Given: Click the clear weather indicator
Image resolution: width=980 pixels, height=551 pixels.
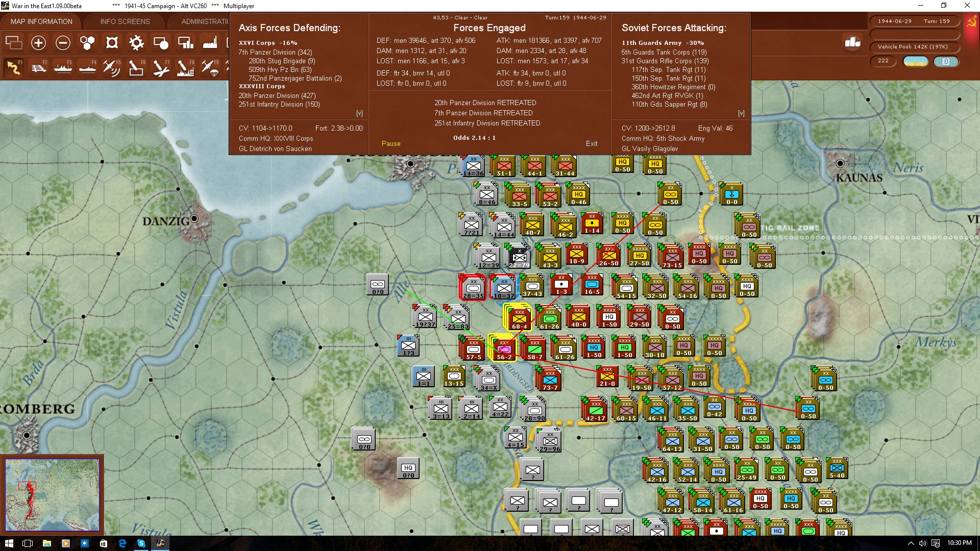Looking at the screenshot, I should 916,61.
